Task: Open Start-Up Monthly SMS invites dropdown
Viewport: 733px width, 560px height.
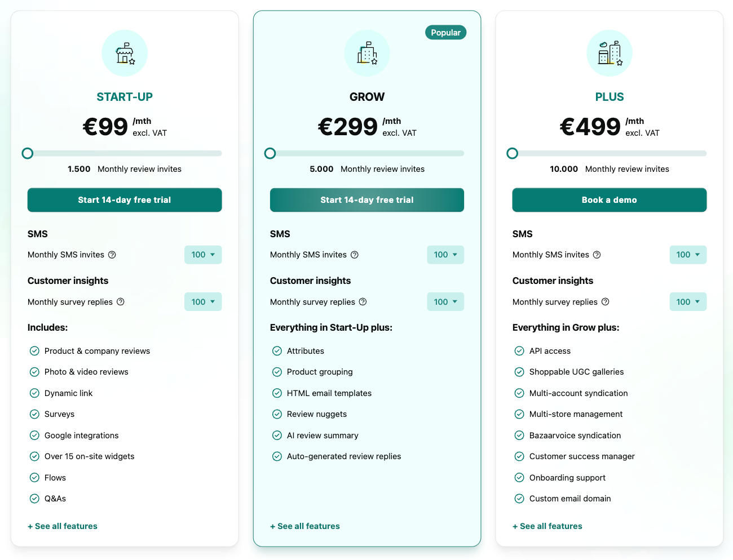Action: pos(203,255)
